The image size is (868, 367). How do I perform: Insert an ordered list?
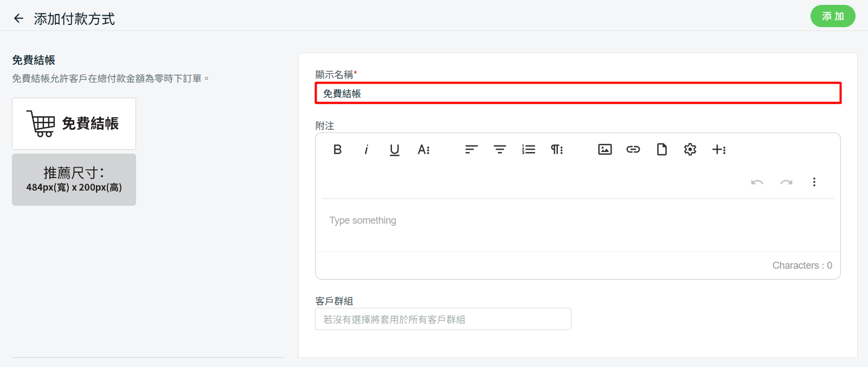point(528,149)
